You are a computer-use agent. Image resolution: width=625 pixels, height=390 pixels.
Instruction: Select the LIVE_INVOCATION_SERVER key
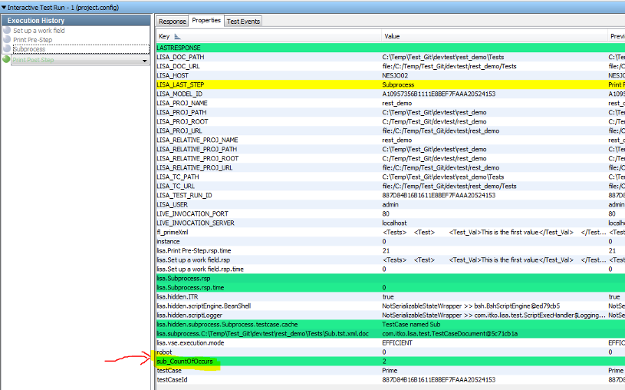point(196,223)
